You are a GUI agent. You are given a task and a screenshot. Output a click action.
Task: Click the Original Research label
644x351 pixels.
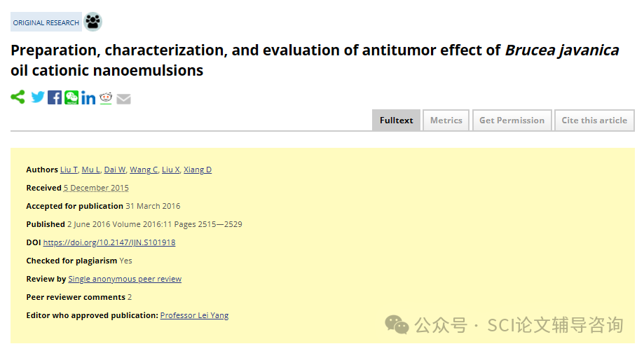click(x=46, y=22)
